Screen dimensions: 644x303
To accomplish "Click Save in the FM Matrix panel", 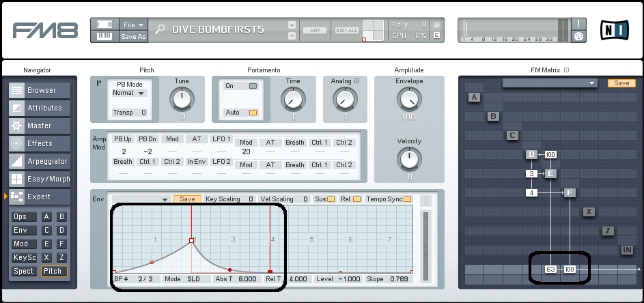I will 621,83.
